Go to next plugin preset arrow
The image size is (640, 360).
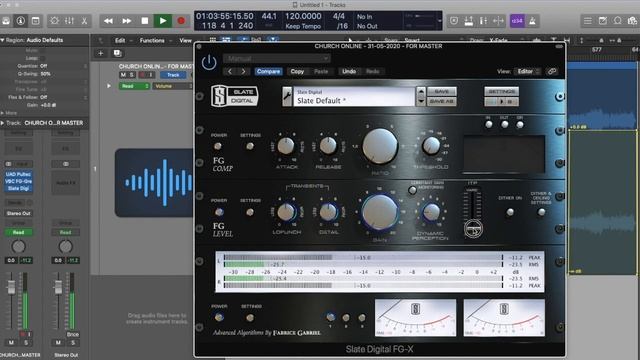pos(243,71)
